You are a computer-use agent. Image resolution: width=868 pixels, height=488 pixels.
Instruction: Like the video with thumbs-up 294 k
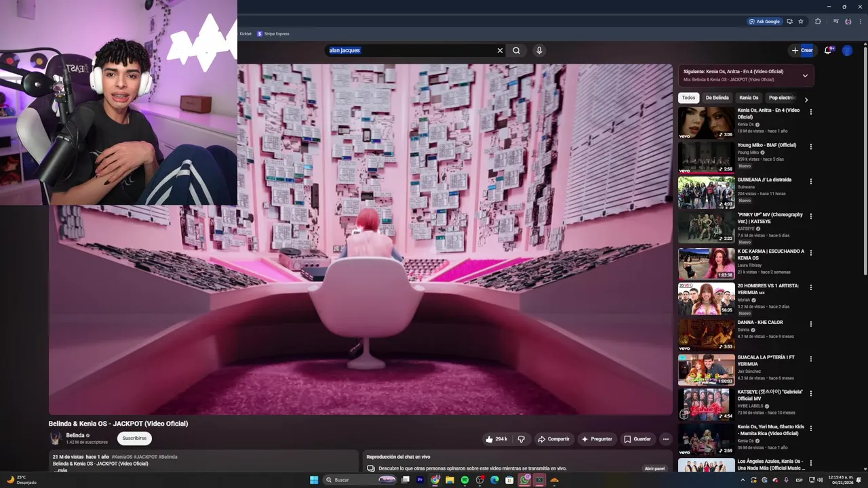pos(496,439)
